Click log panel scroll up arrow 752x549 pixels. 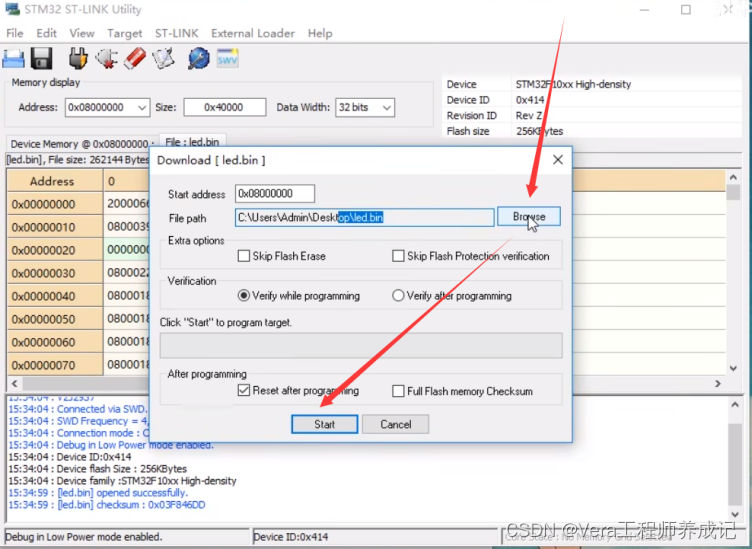tap(735, 405)
